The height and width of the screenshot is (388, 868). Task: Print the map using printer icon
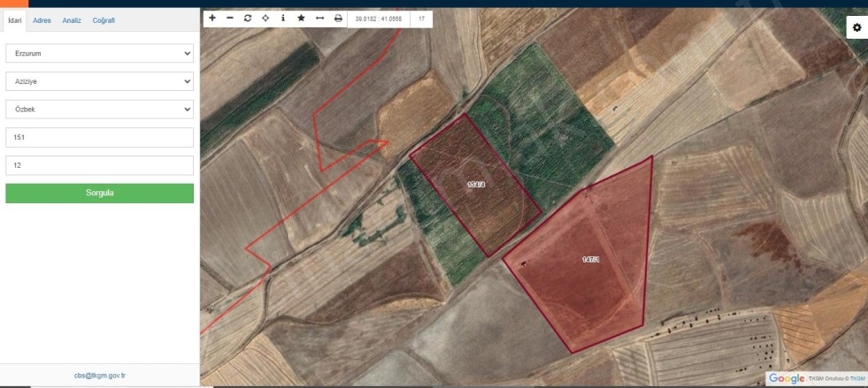pos(338,18)
